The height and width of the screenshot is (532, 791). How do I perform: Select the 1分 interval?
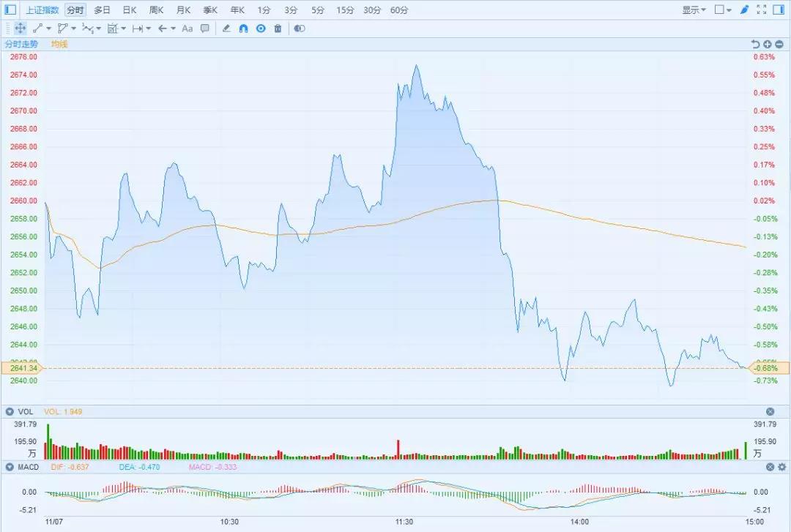coord(264,10)
